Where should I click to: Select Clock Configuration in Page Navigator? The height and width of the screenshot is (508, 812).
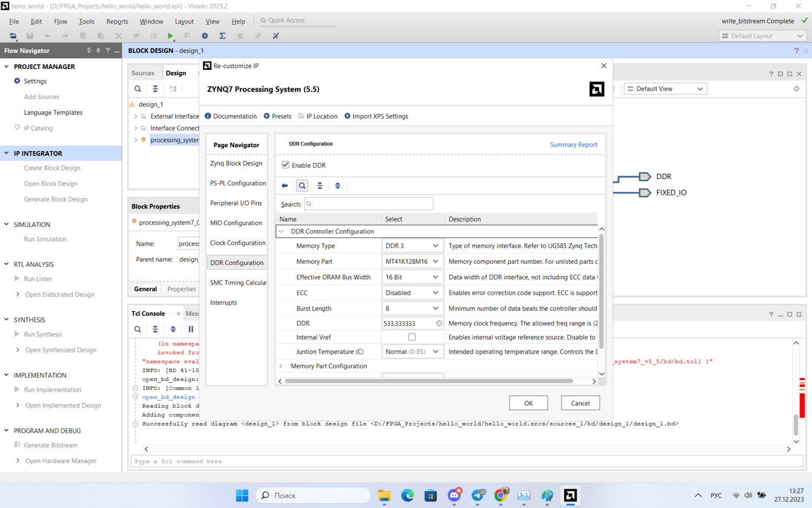coord(238,243)
